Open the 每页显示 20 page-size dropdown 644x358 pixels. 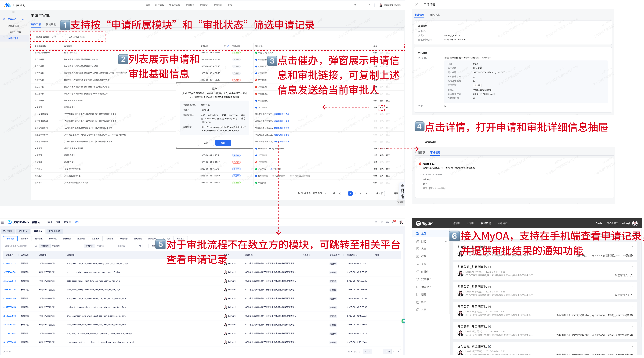click(x=327, y=193)
